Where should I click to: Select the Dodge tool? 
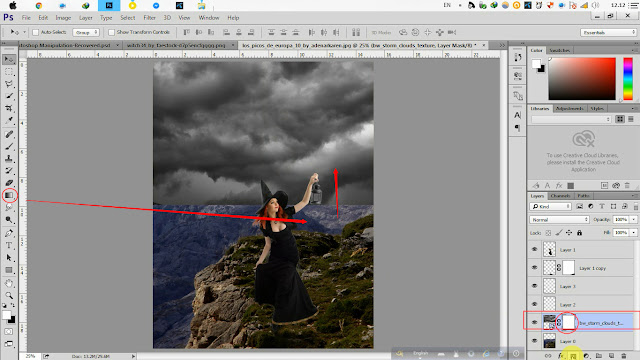9,220
